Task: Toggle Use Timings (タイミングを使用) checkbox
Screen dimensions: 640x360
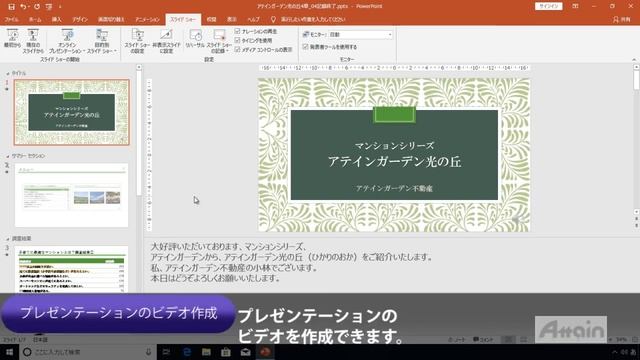Action: point(238,40)
